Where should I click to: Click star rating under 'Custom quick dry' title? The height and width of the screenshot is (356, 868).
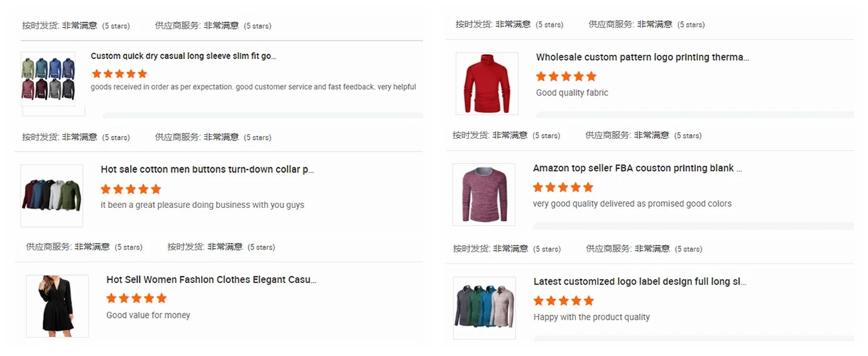pos(119,74)
